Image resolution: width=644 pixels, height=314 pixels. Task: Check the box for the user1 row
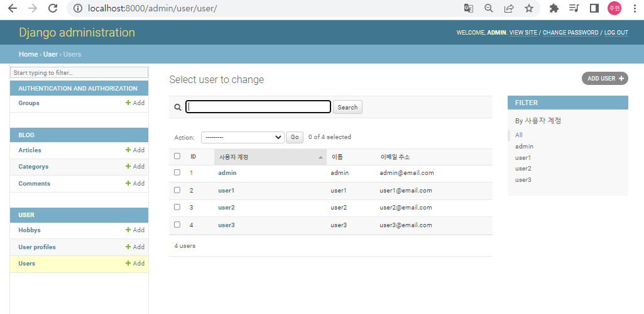177,189
